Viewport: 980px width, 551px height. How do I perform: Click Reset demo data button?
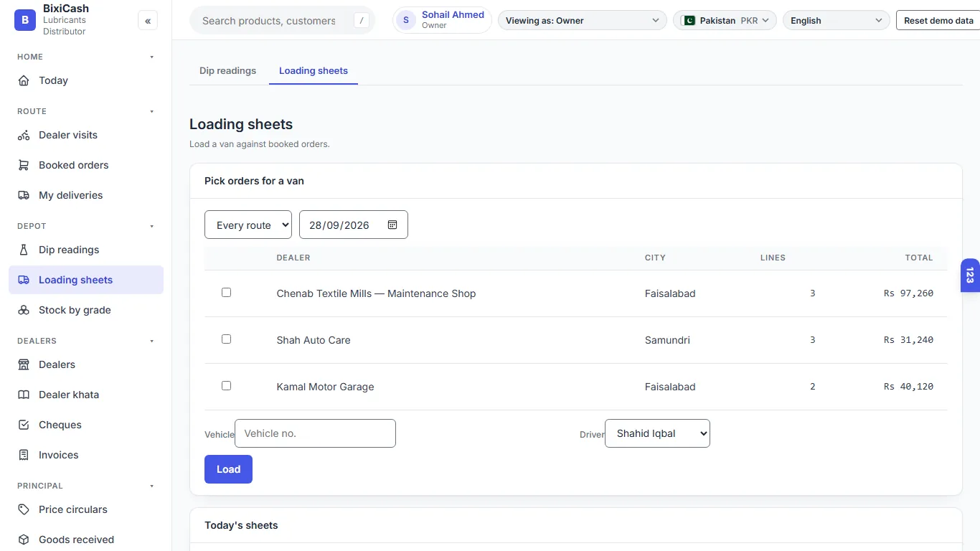coord(938,21)
